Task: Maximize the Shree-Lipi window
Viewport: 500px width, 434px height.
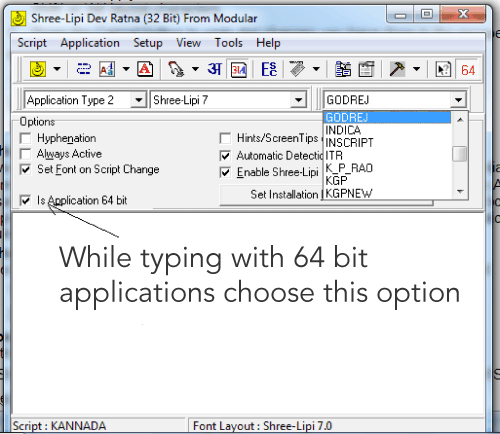Action: pyautogui.click(x=427, y=15)
